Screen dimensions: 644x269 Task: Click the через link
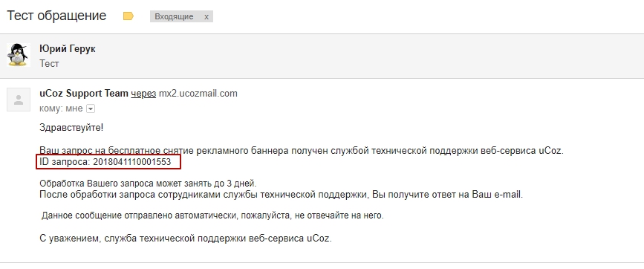143,94
